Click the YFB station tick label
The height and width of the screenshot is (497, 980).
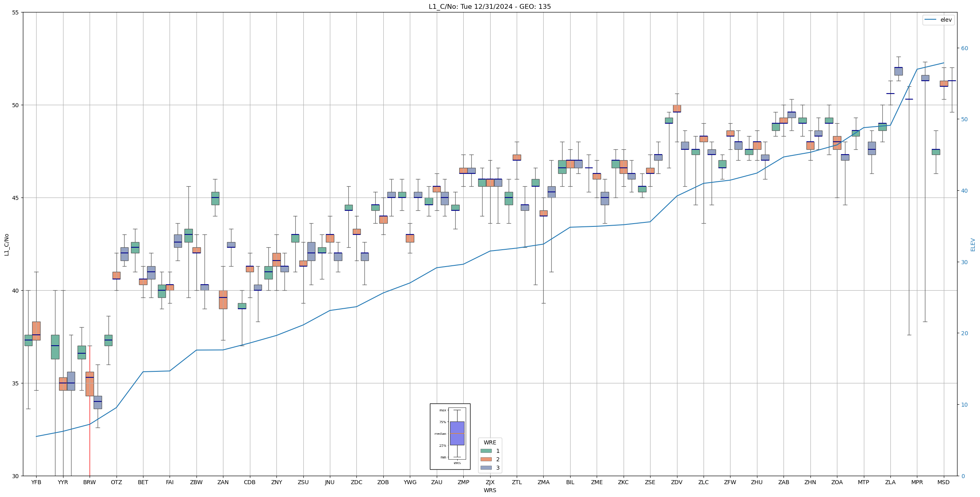tap(36, 482)
